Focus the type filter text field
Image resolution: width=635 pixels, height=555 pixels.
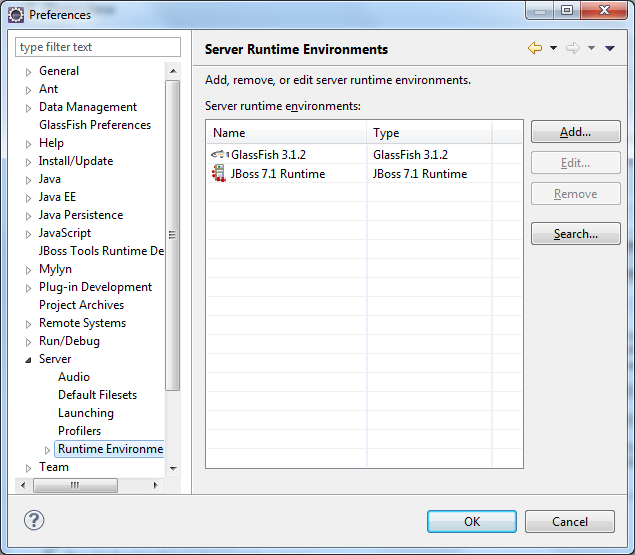coord(98,47)
